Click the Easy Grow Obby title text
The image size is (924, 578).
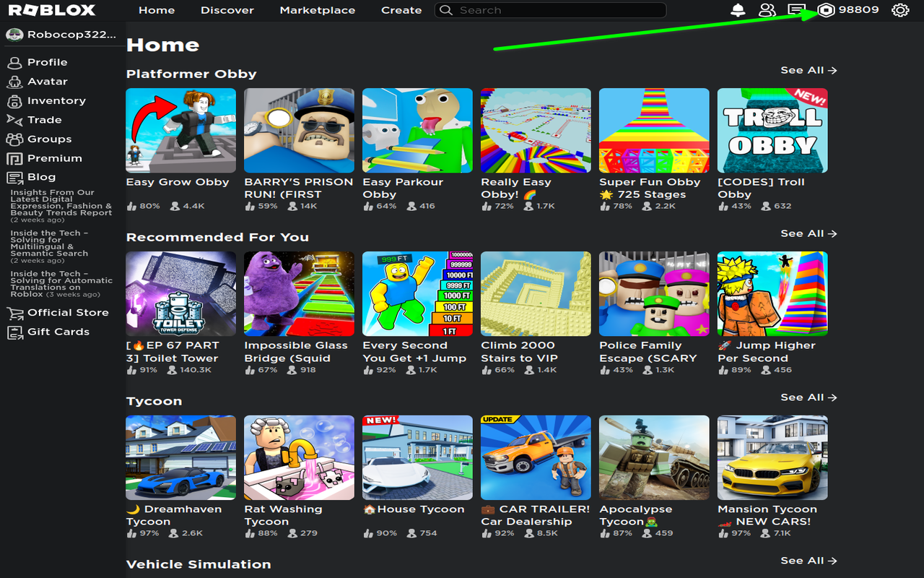[178, 182]
